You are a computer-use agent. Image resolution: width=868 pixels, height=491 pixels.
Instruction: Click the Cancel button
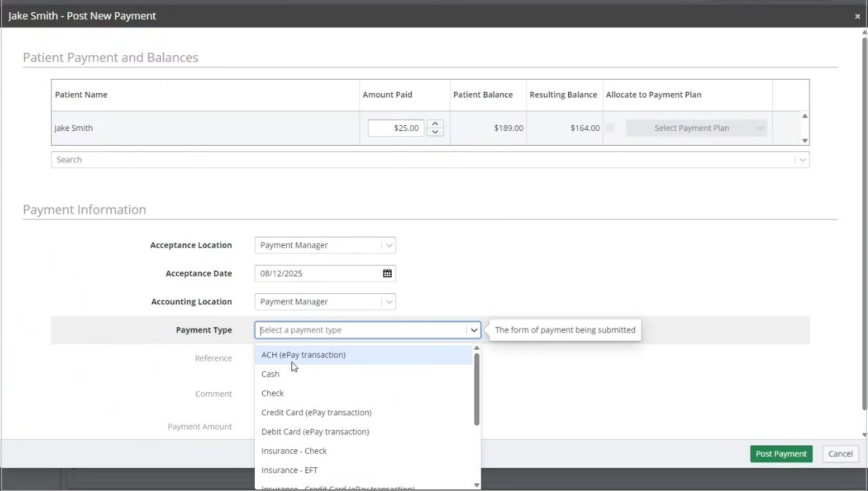pyautogui.click(x=840, y=454)
